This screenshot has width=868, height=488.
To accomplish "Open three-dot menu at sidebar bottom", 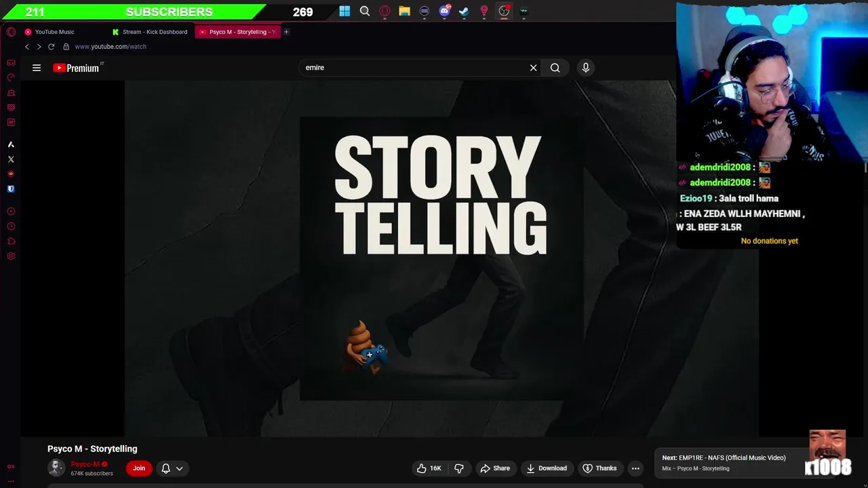I will click(x=11, y=481).
